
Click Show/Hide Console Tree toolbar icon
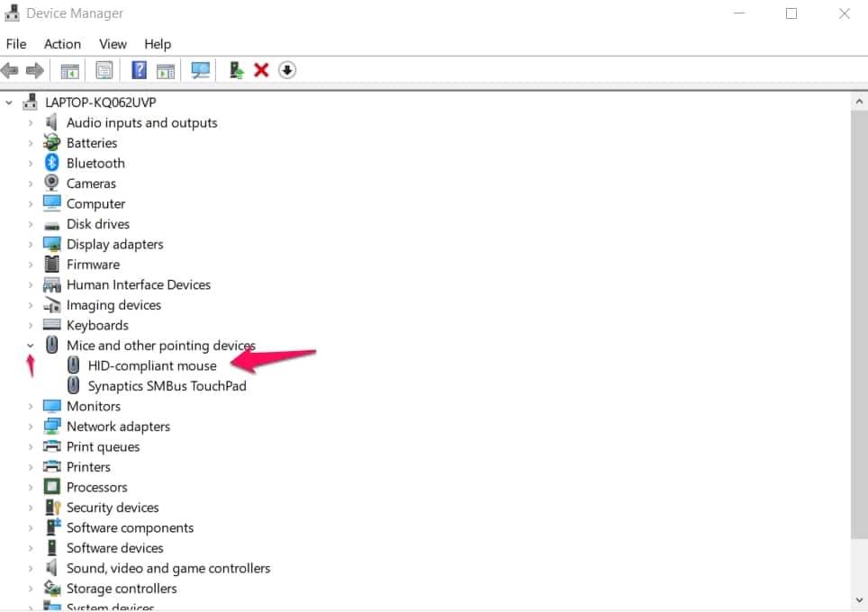click(x=69, y=71)
